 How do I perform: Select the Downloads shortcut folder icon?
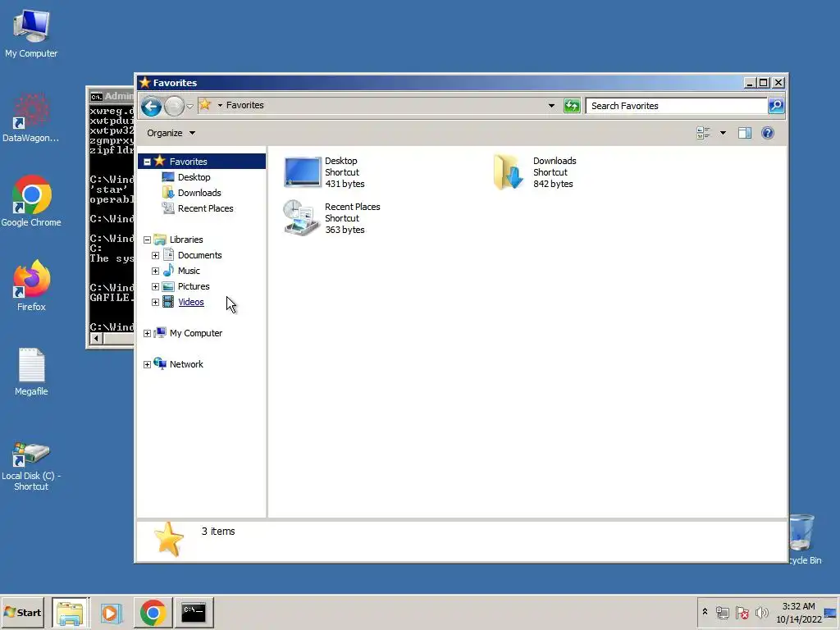point(508,172)
